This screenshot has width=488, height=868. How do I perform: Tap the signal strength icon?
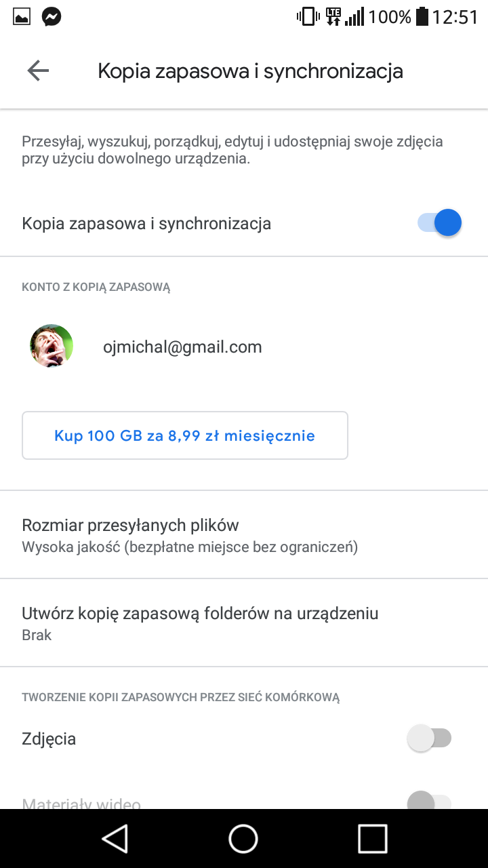pyautogui.click(x=354, y=16)
